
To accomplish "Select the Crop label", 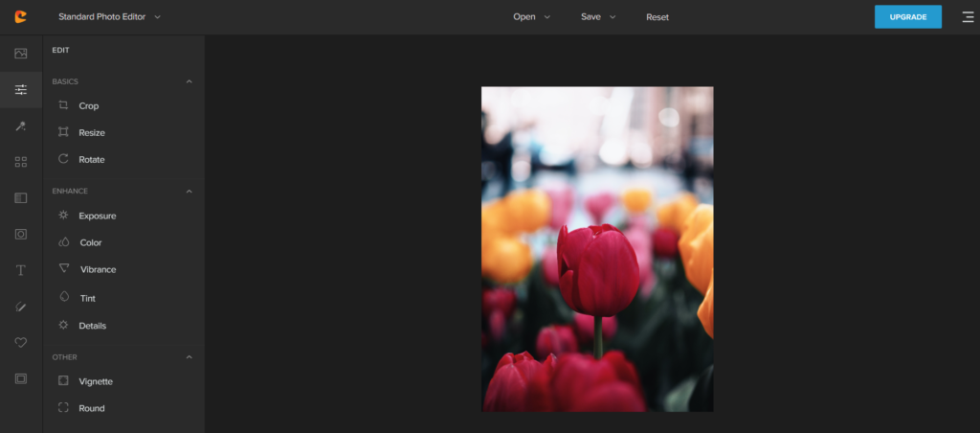I will (89, 105).
